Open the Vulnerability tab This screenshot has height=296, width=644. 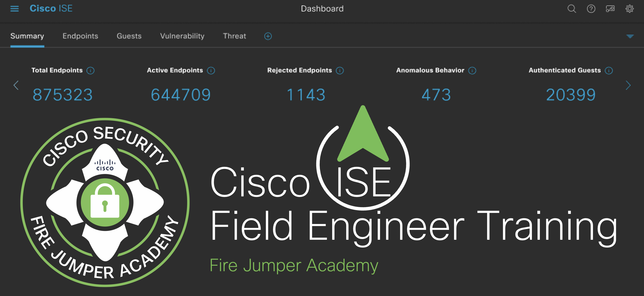pyautogui.click(x=182, y=36)
